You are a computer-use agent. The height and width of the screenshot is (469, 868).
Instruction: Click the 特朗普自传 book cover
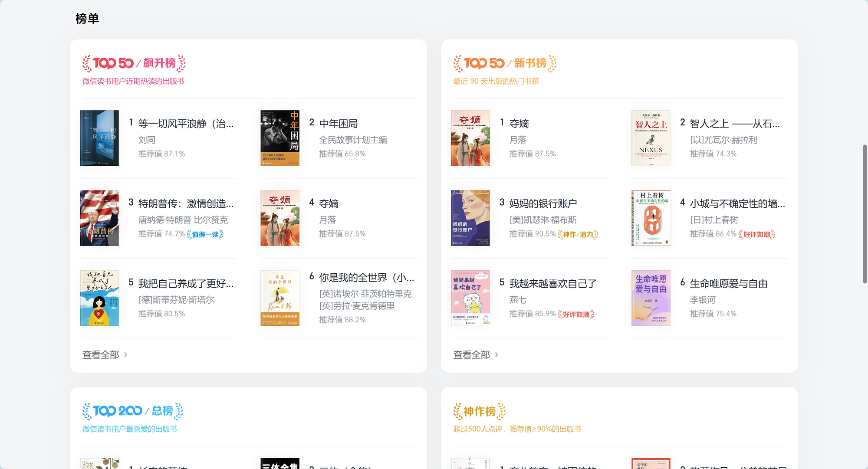tap(99, 218)
